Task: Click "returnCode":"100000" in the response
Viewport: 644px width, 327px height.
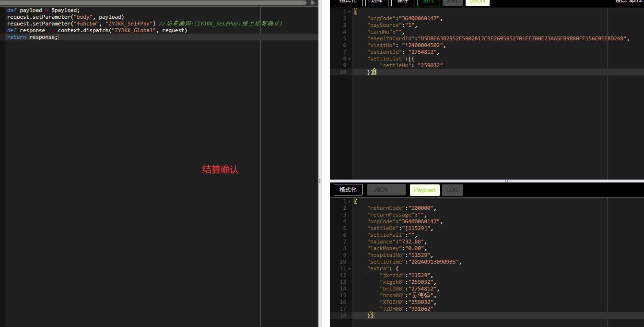Action: pyautogui.click(x=402, y=208)
